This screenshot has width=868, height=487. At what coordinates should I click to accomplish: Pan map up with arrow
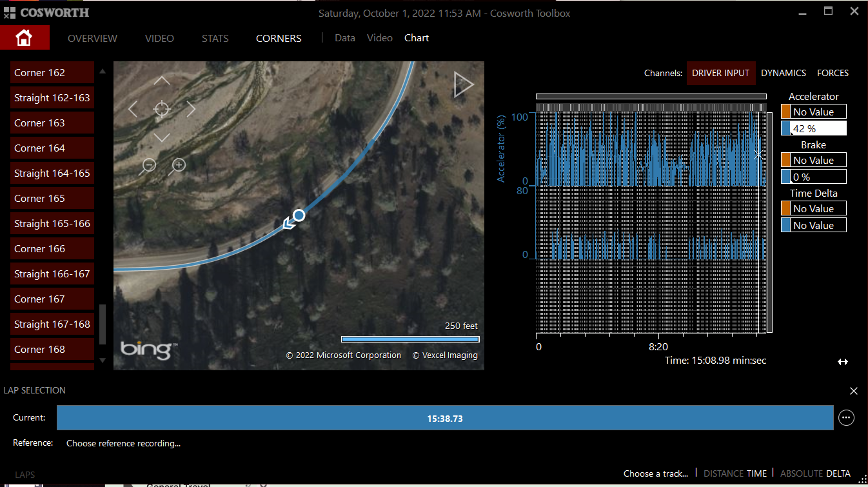(162, 81)
